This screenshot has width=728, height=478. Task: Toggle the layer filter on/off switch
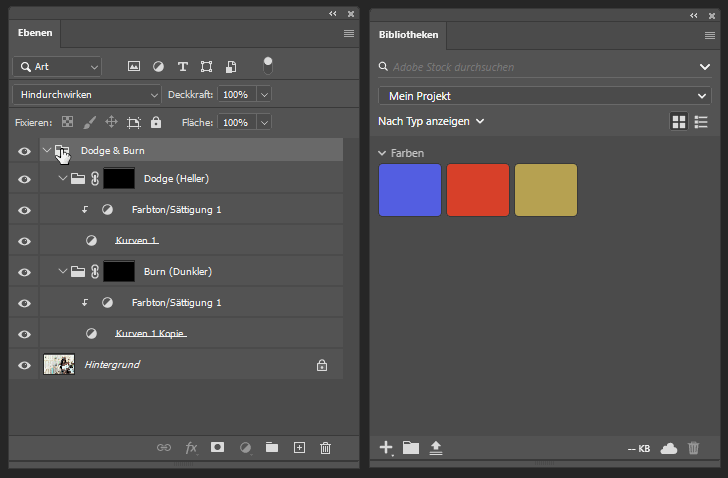pyautogui.click(x=267, y=65)
